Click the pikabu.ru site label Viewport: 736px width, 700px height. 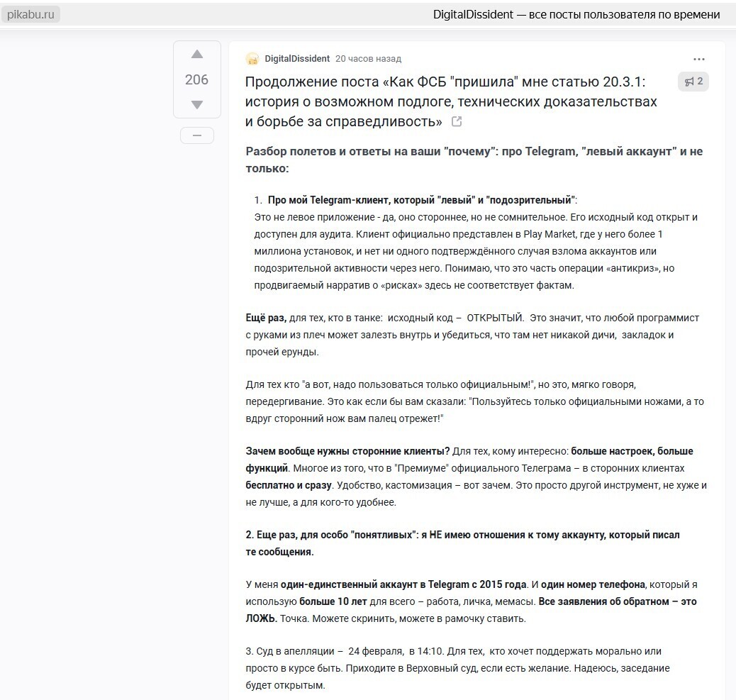coord(31,14)
